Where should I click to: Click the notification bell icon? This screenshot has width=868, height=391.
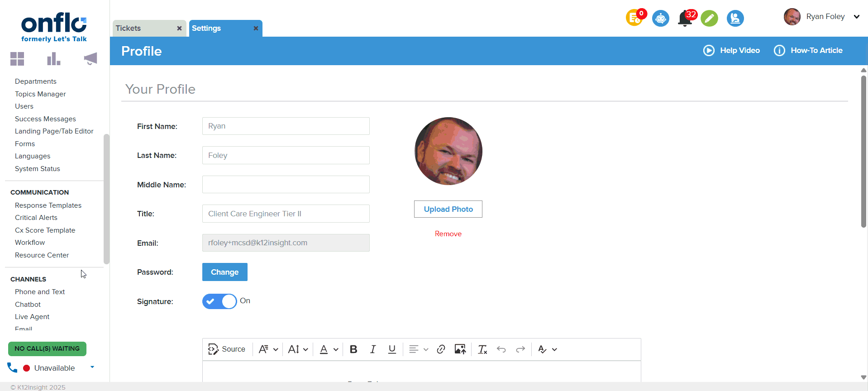click(685, 19)
